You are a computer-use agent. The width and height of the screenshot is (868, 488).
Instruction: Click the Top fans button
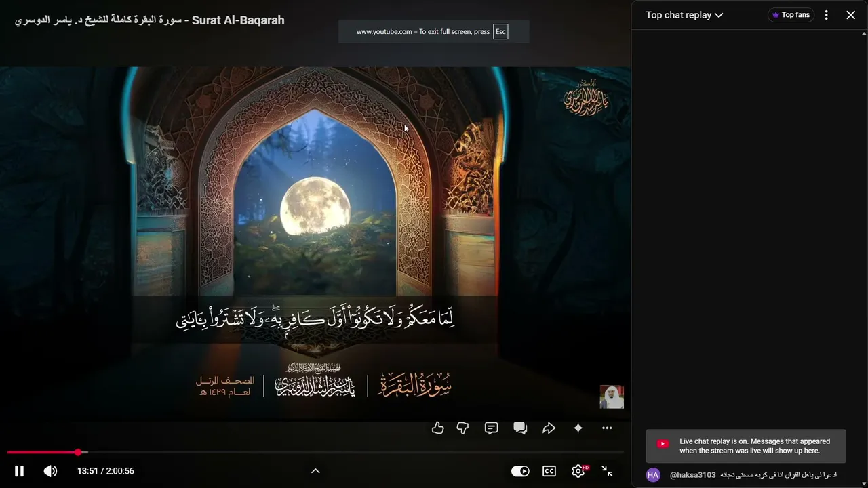[x=791, y=15]
